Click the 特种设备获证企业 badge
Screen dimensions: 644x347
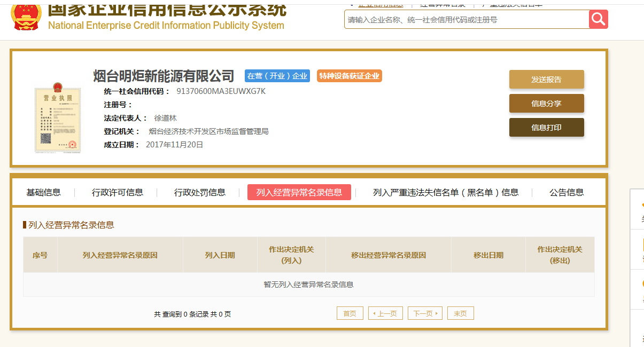[350, 76]
